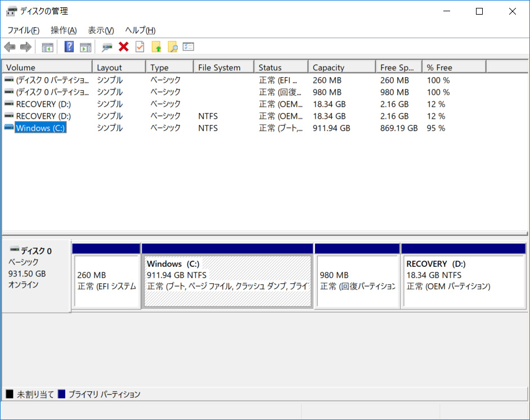Image resolution: width=530 pixels, height=420 pixels.
Task: Select the Windows (C:) volume in list
Action: 40,128
